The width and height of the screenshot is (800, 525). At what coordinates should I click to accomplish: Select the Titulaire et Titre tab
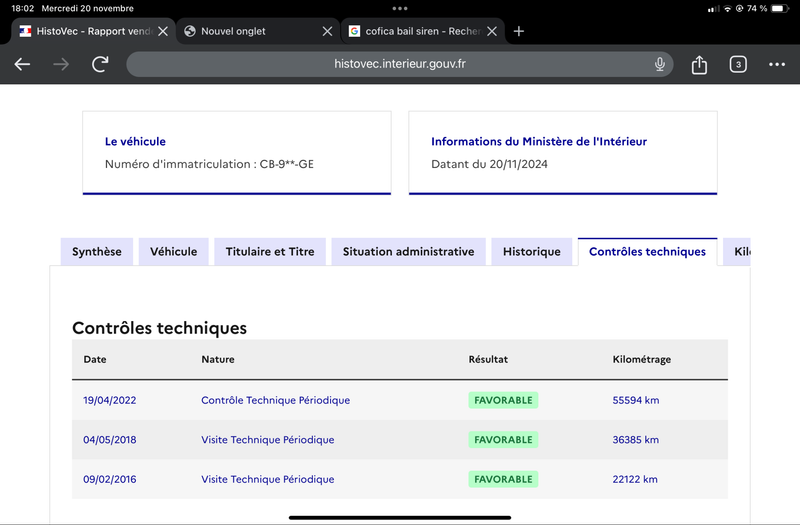click(x=270, y=252)
